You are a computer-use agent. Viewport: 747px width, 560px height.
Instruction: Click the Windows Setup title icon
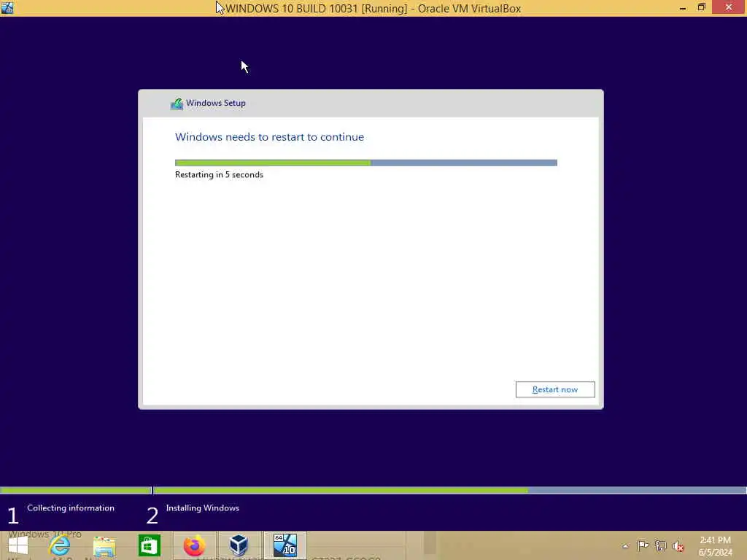pyautogui.click(x=177, y=104)
